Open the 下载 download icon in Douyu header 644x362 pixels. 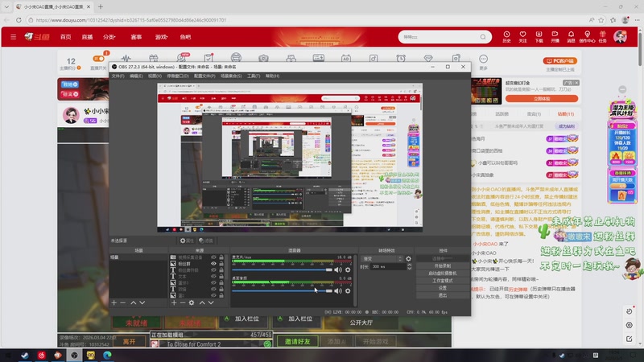click(x=539, y=36)
